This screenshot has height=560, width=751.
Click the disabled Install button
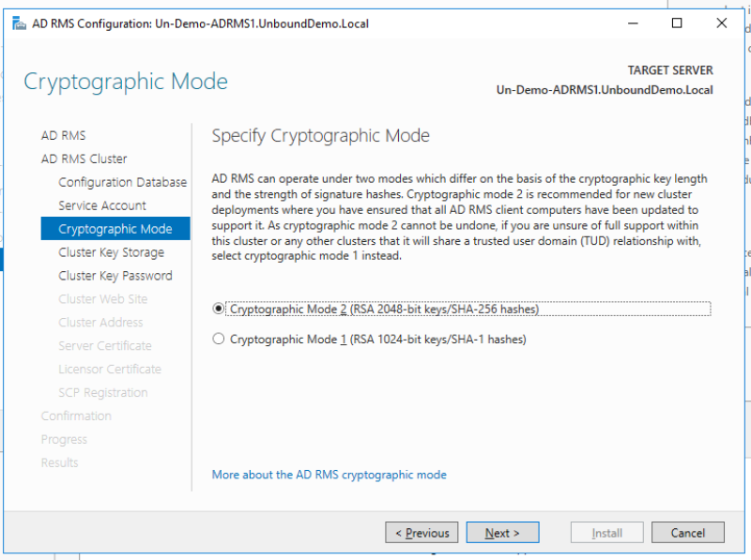[606, 533]
